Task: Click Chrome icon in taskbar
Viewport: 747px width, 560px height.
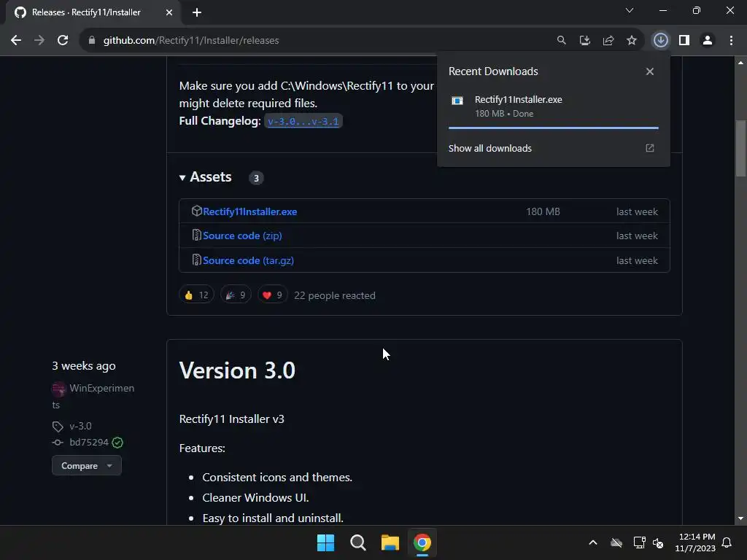Action: point(422,542)
